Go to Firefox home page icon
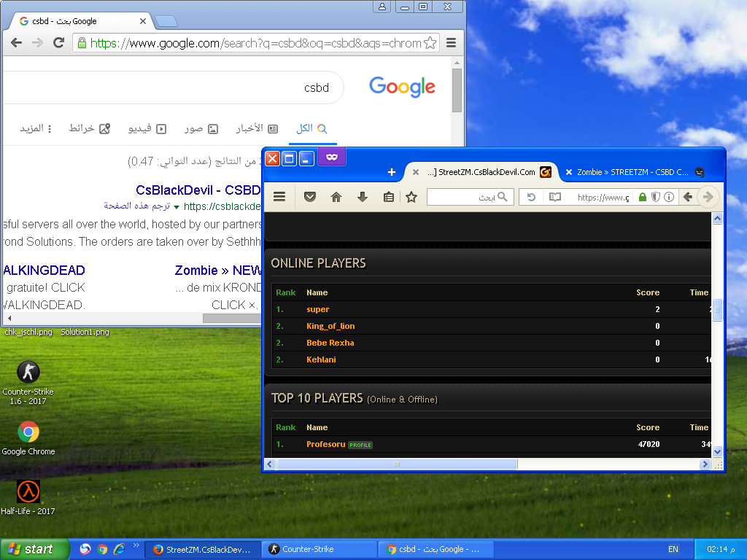 pyautogui.click(x=336, y=197)
